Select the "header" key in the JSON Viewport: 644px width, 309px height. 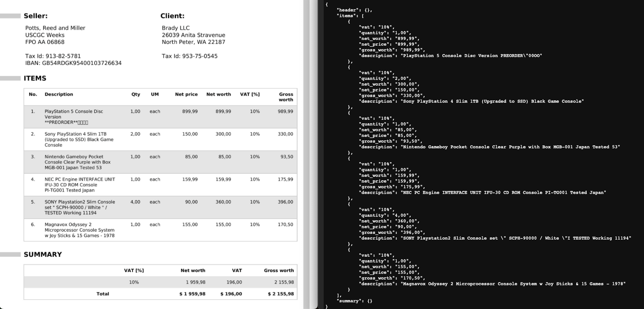[x=347, y=10]
